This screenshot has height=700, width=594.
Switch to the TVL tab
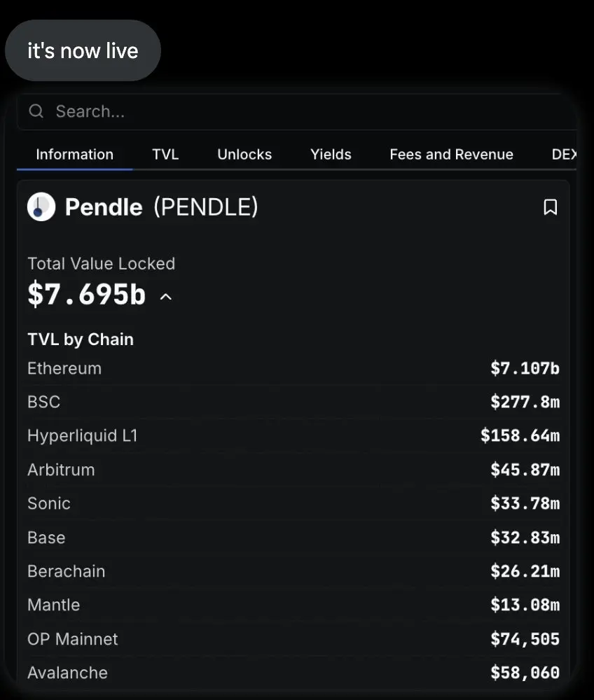pyautogui.click(x=165, y=155)
